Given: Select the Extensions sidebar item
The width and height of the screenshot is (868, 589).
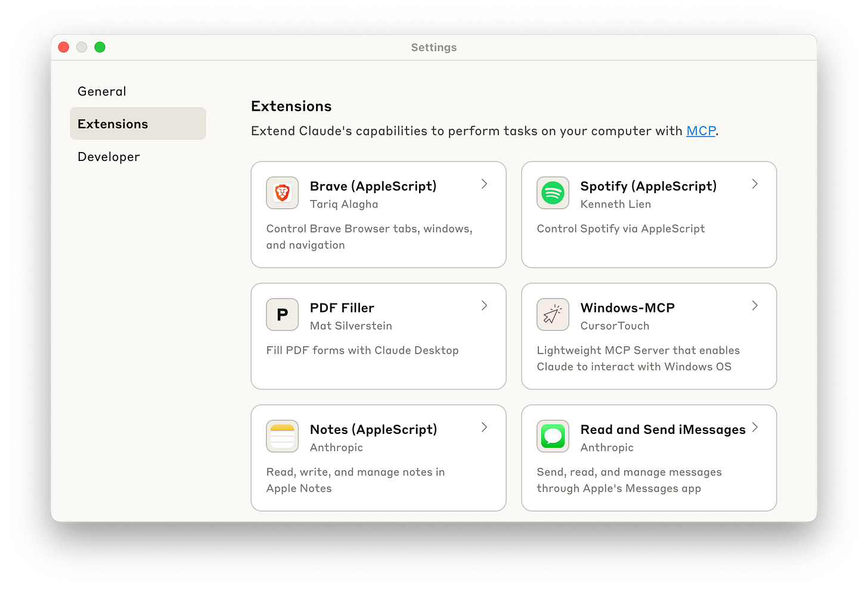Looking at the screenshot, I should pos(138,123).
